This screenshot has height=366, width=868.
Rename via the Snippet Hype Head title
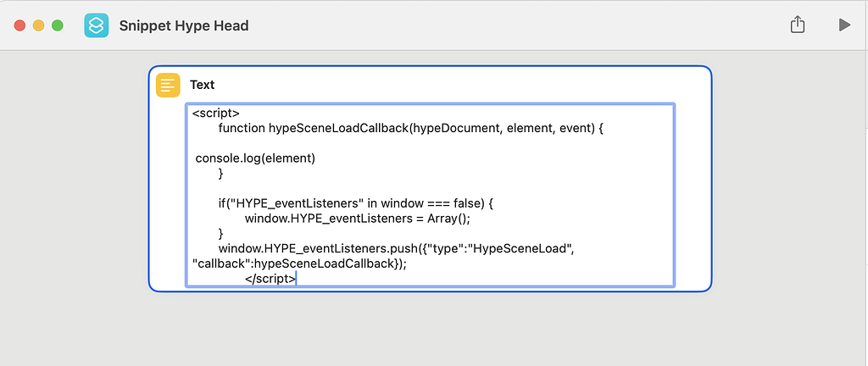pyautogui.click(x=184, y=25)
